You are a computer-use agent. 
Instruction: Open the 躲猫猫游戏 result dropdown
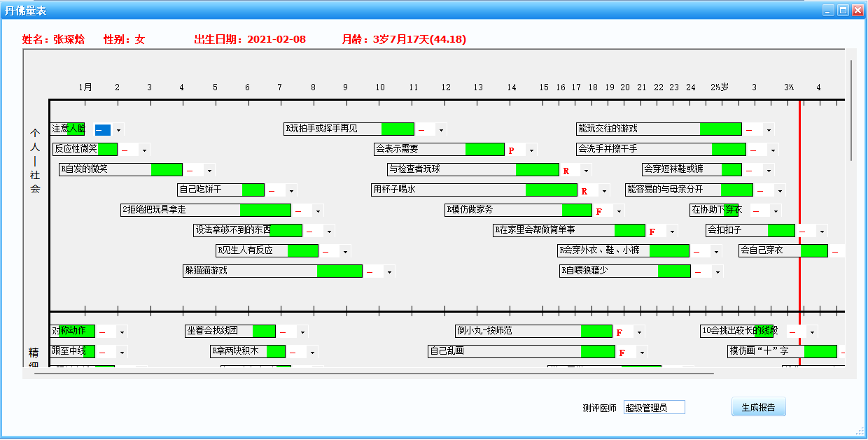[x=390, y=272]
